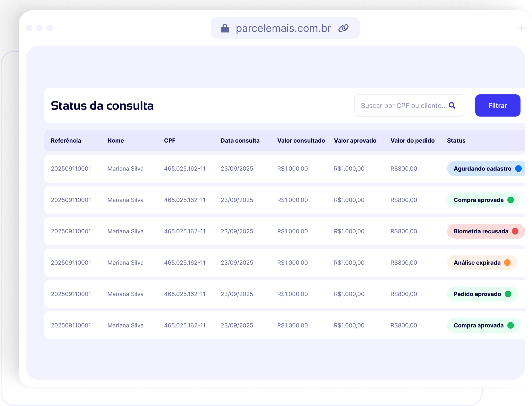Focus the 'Buscar por CPF ou cliente' field
Image resolution: width=532 pixels, height=406 pixels.
click(409, 105)
